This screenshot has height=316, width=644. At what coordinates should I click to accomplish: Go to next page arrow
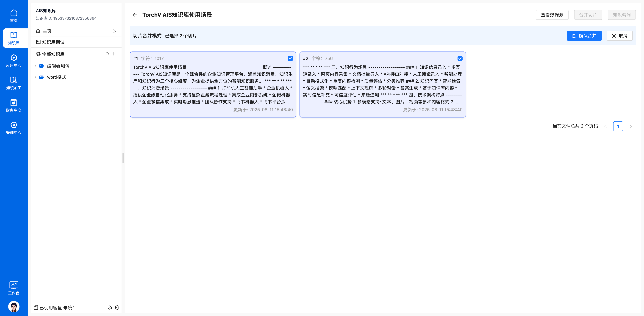click(x=631, y=126)
